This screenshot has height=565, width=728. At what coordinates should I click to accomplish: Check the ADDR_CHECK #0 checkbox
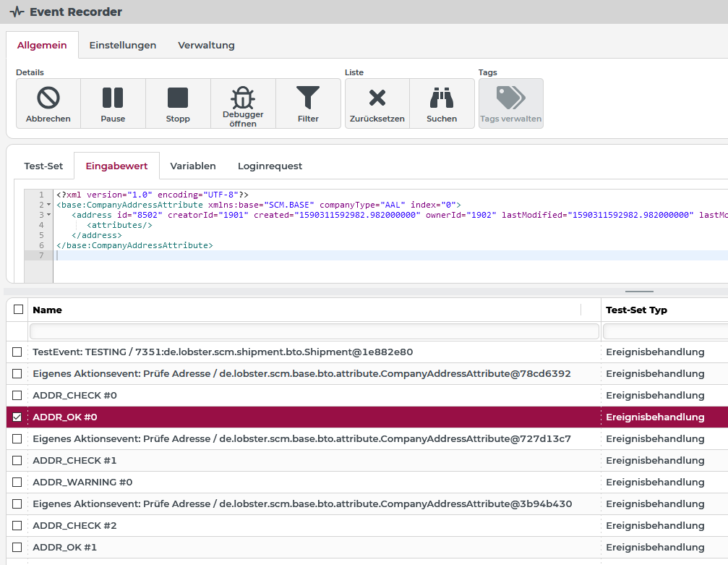17,396
